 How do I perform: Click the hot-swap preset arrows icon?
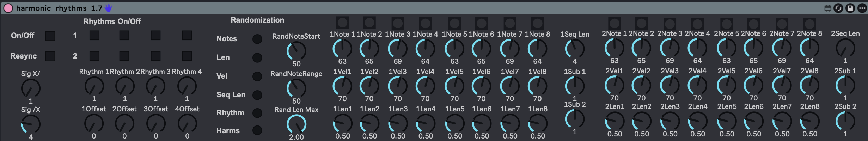click(x=838, y=8)
